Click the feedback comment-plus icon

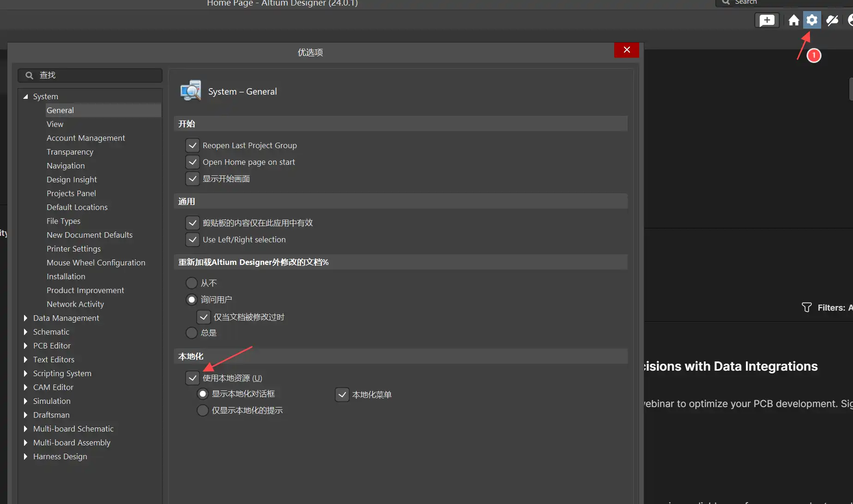(767, 20)
